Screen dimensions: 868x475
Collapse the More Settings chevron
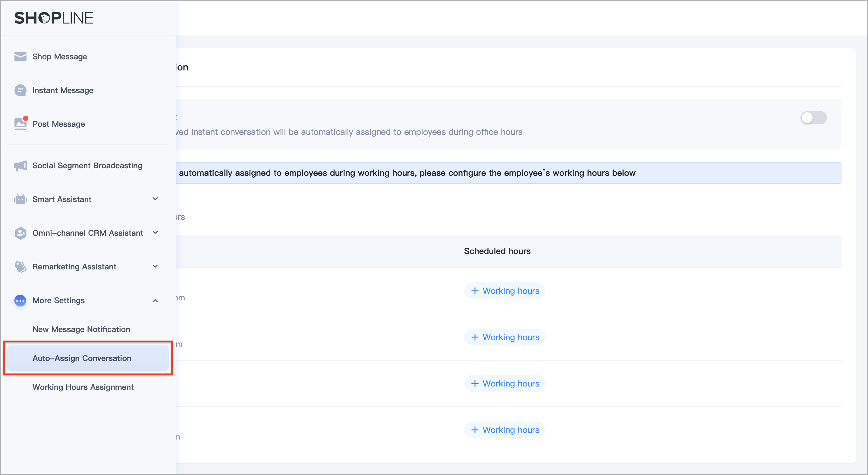tap(155, 300)
